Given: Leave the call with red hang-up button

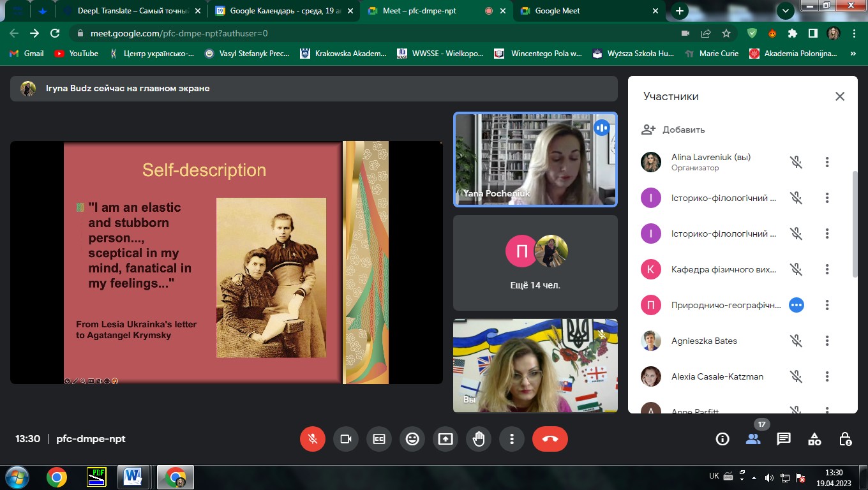Looking at the screenshot, I should click(x=550, y=439).
